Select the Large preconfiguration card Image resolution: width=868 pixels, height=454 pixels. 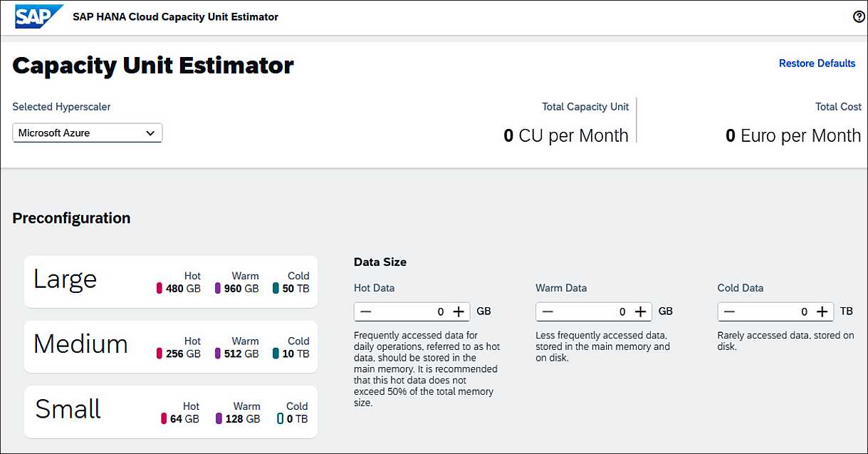pos(171,282)
